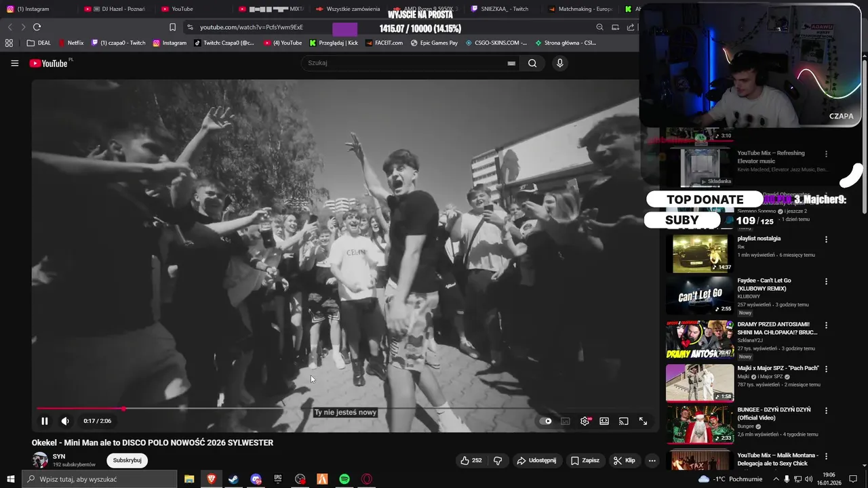
Task: Open the DEAL bookmarks folder
Action: tap(39, 43)
